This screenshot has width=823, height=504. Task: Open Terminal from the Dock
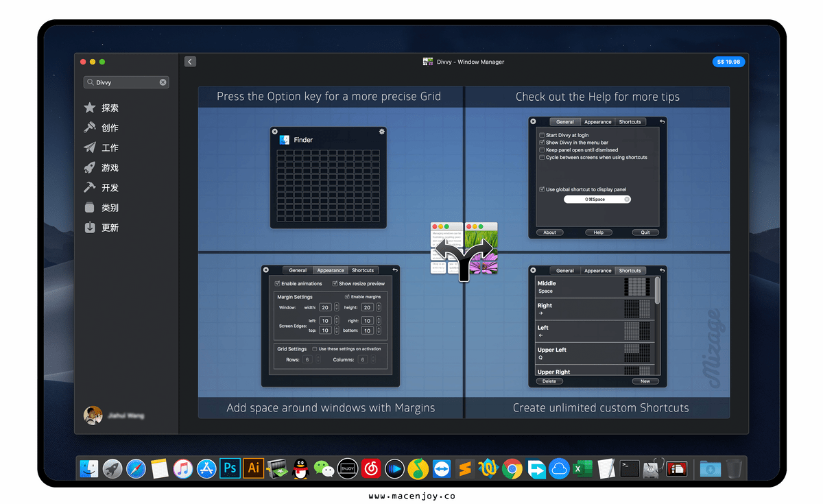[x=629, y=468]
